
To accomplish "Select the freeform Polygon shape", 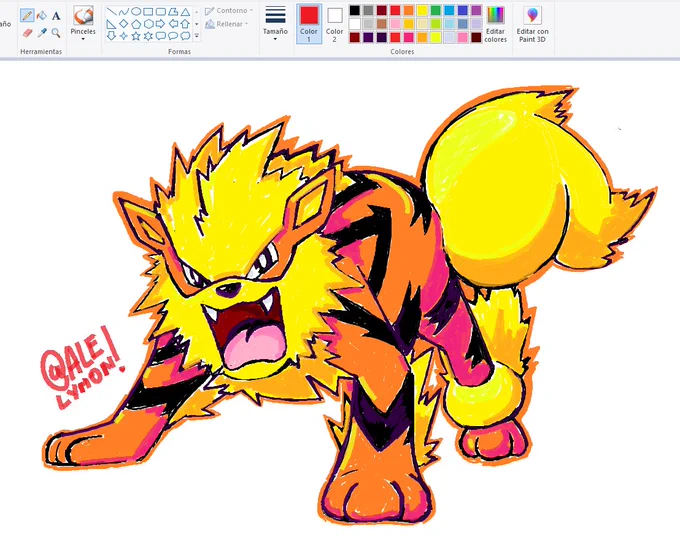I will coord(173,11).
